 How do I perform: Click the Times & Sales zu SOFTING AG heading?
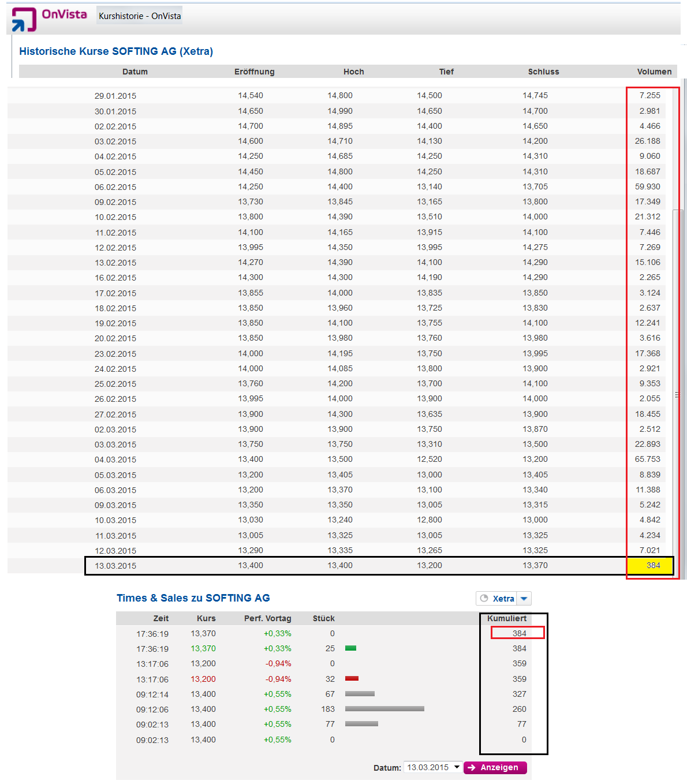(193, 598)
